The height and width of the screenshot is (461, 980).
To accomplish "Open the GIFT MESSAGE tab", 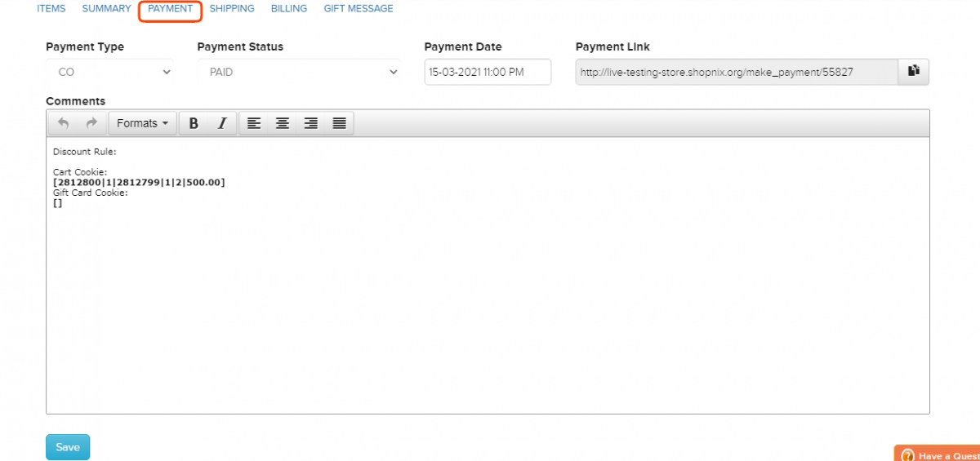I will coord(359,8).
